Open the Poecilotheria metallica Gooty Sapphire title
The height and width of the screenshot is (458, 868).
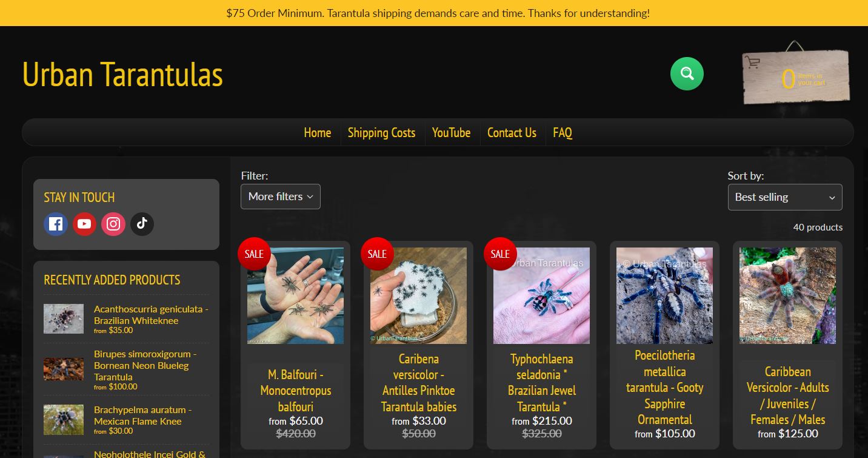pyautogui.click(x=665, y=387)
